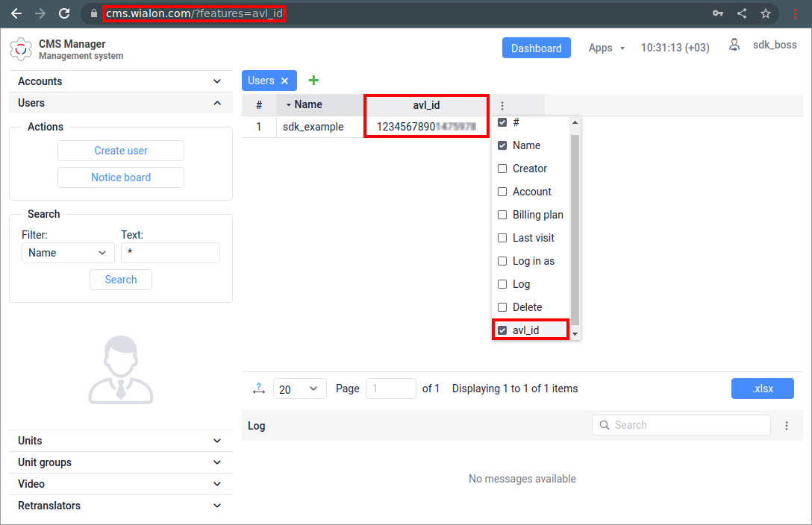Check the Delete column checkbox
812x525 pixels.
pos(502,307)
